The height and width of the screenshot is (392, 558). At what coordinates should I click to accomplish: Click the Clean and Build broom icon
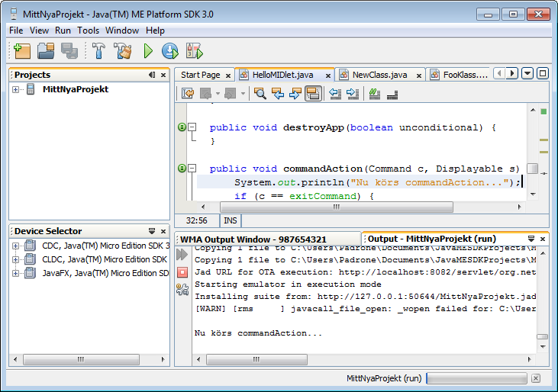point(123,51)
